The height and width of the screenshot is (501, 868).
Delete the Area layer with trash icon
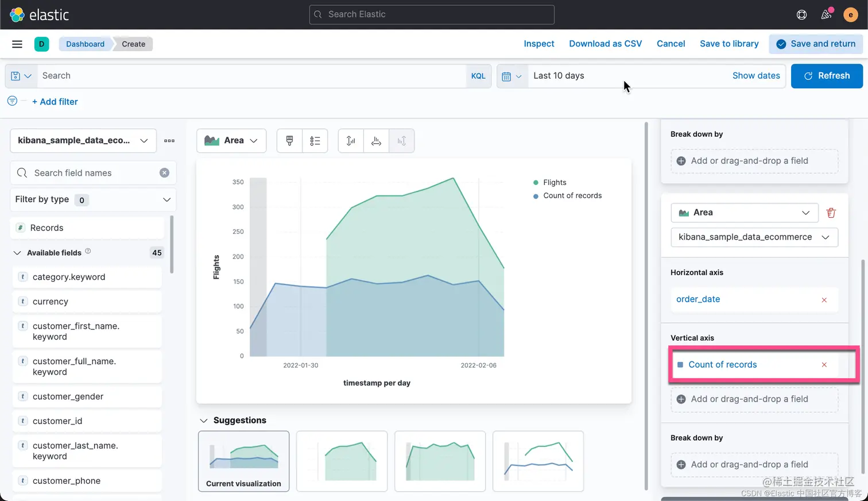click(x=831, y=213)
